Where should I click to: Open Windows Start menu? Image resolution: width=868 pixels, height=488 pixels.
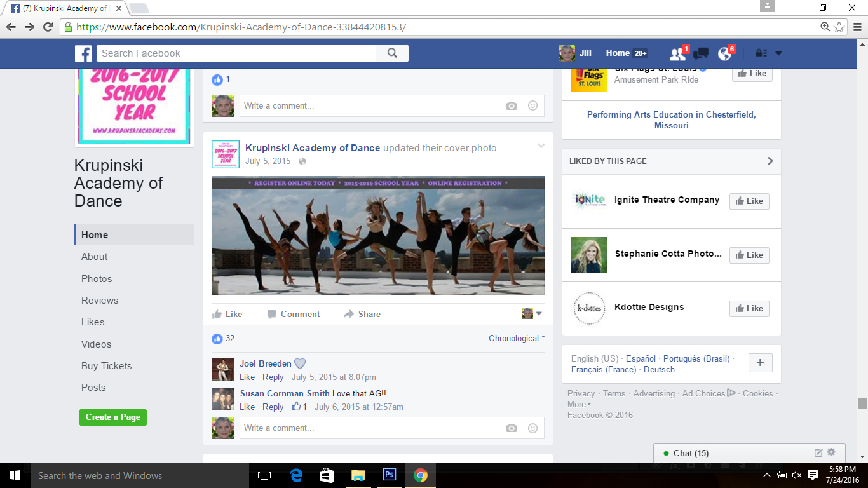point(15,475)
